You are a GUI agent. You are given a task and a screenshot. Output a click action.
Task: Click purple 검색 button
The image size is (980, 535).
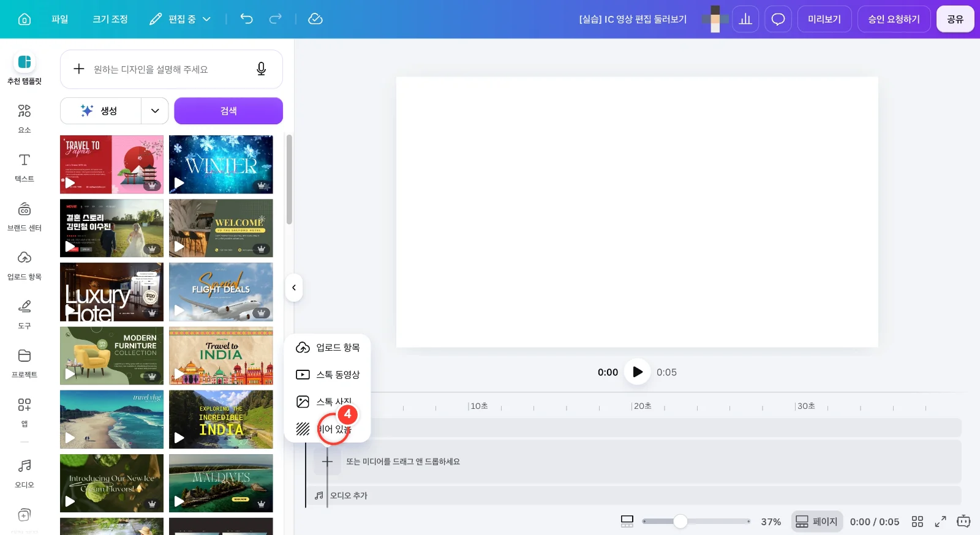[x=228, y=111]
